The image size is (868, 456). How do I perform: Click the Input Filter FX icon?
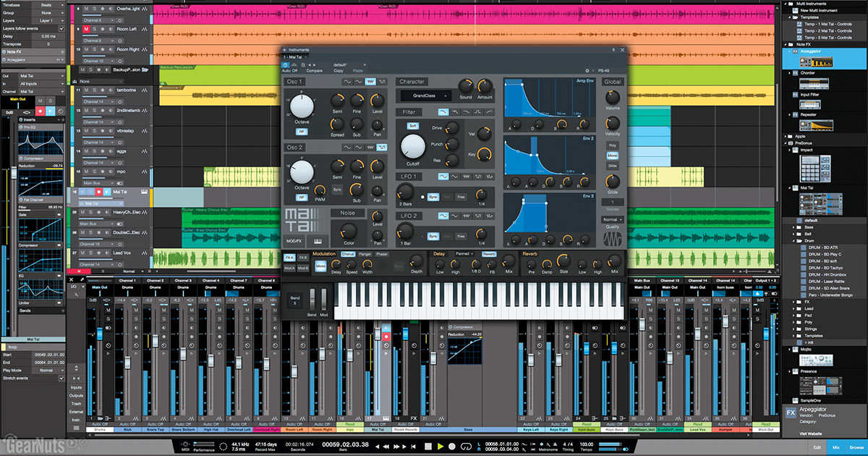(795, 94)
